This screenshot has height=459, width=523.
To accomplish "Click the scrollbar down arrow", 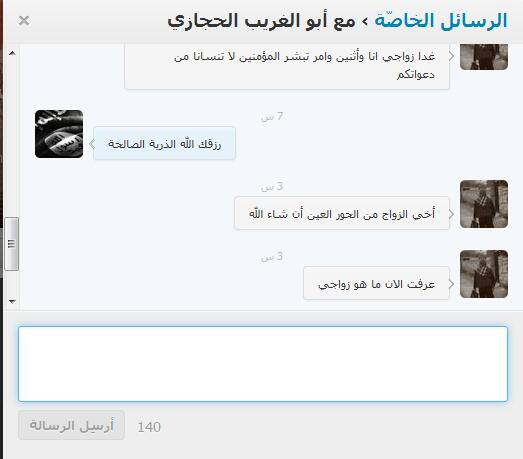I will 12,301.
